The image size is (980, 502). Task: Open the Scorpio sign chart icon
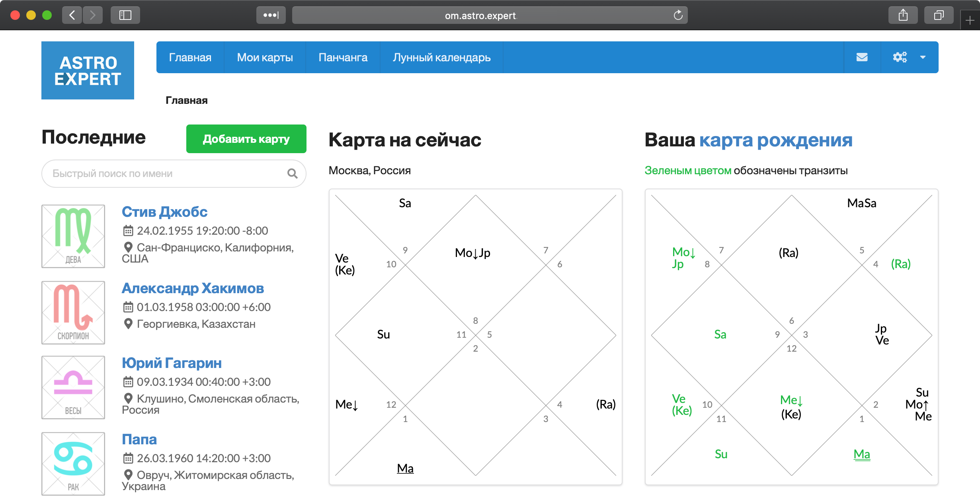coord(73,313)
